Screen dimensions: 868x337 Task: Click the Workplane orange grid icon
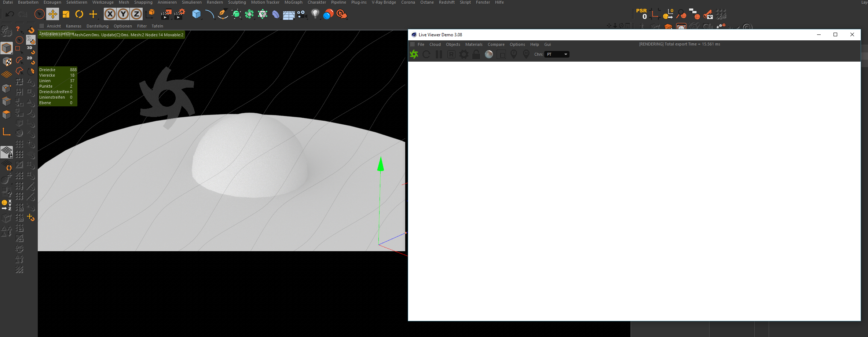pyautogui.click(x=7, y=74)
